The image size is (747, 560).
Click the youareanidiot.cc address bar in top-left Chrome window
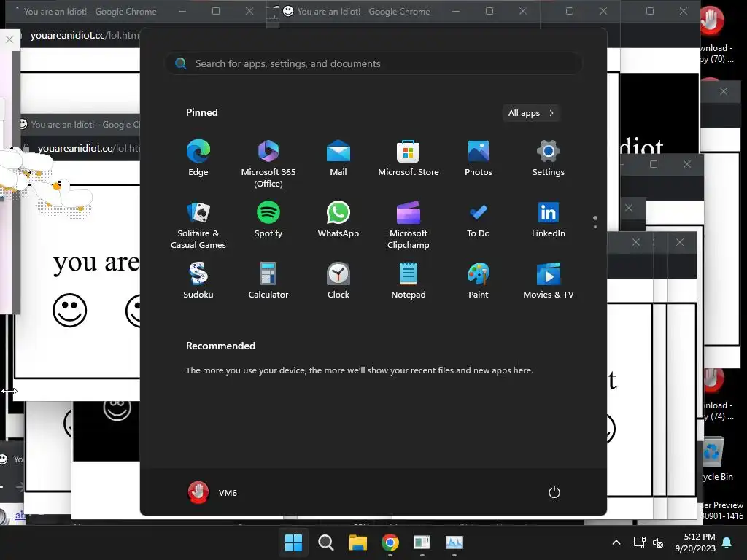(84, 35)
